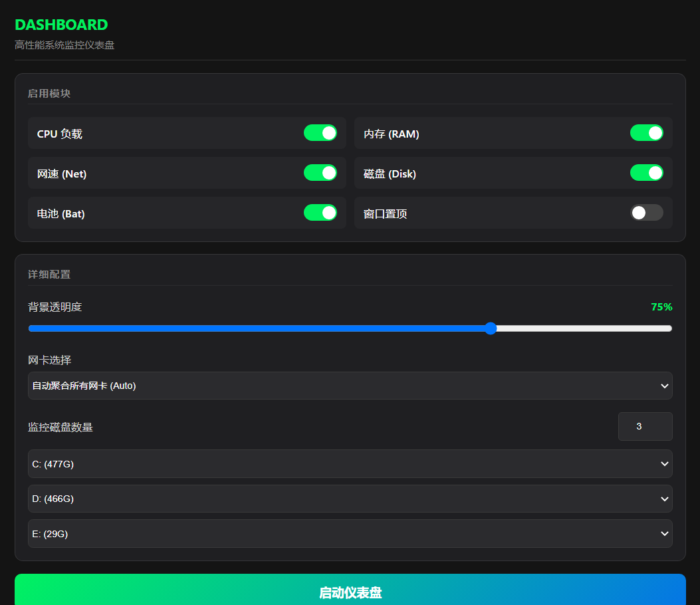Click the 高性能系统监控仪表盘 subtitle

[64, 45]
